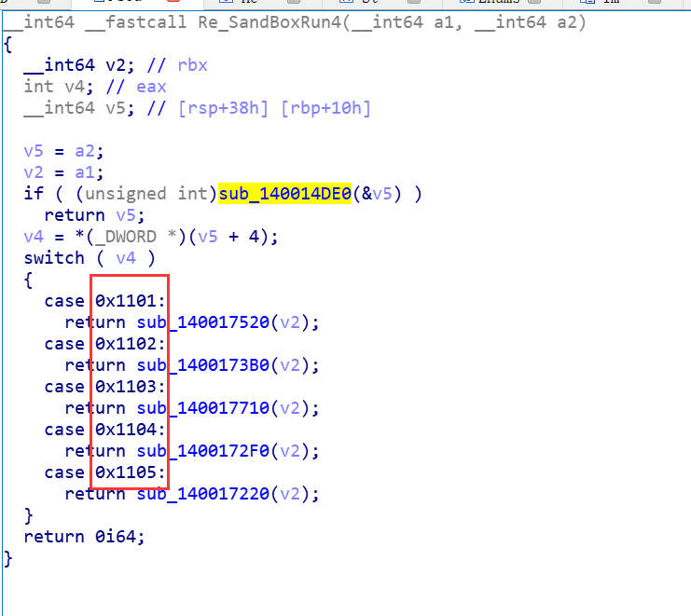Click v5 in its __int64 declaration

click(x=116, y=108)
